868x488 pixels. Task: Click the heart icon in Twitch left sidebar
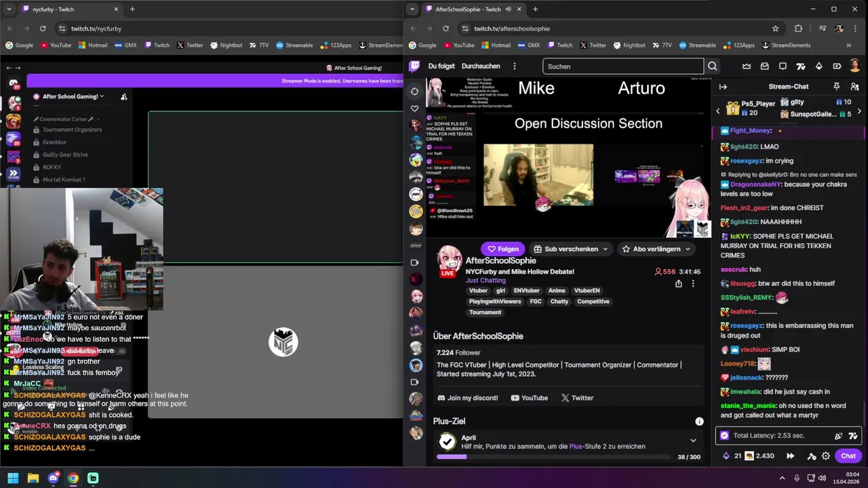tap(414, 108)
